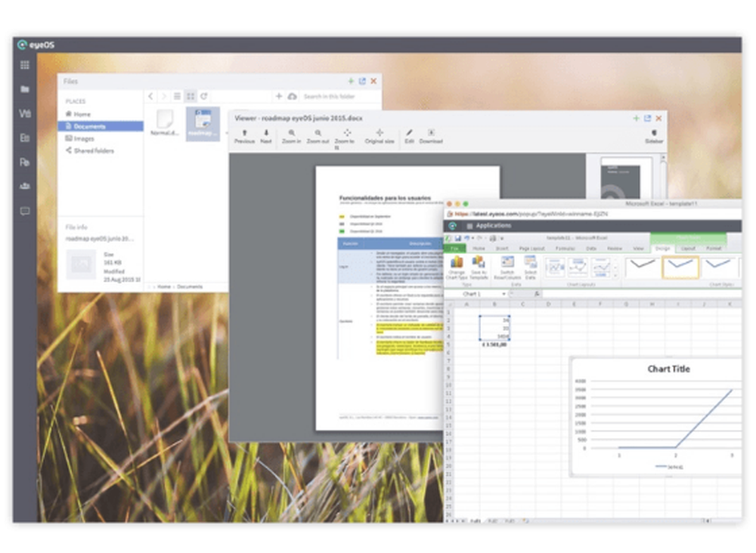Click the Chart Title text in chart
Image resolution: width=756 pixels, height=553 pixels.
click(669, 369)
